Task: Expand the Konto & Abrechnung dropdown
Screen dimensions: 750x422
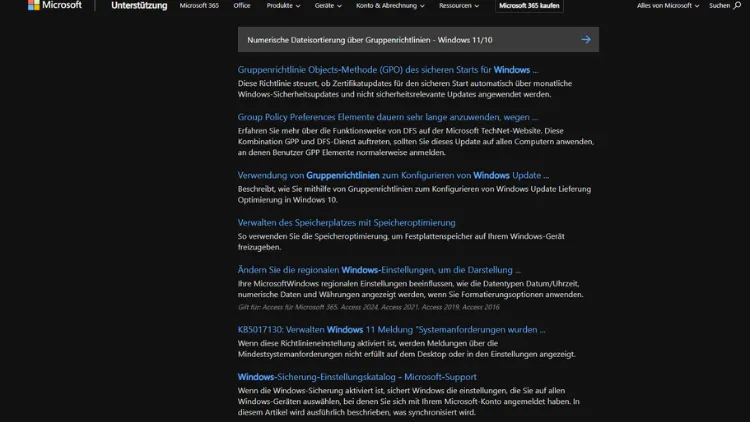Action: [390, 6]
